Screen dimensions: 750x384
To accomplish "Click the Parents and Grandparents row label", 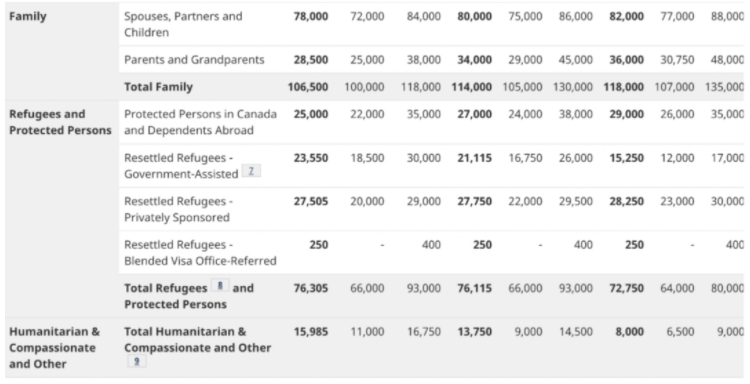I will point(194,60).
